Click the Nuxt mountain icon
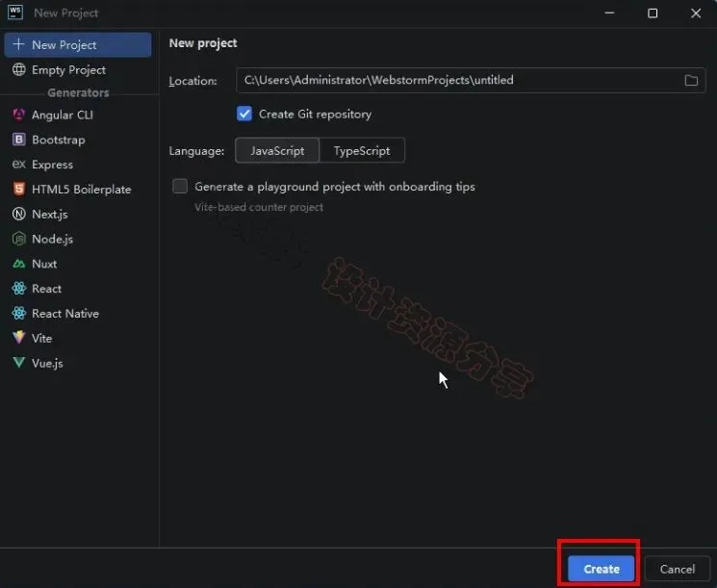The height and width of the screenshot is (588, 717). pyautogui.click(x=18, y=264)
